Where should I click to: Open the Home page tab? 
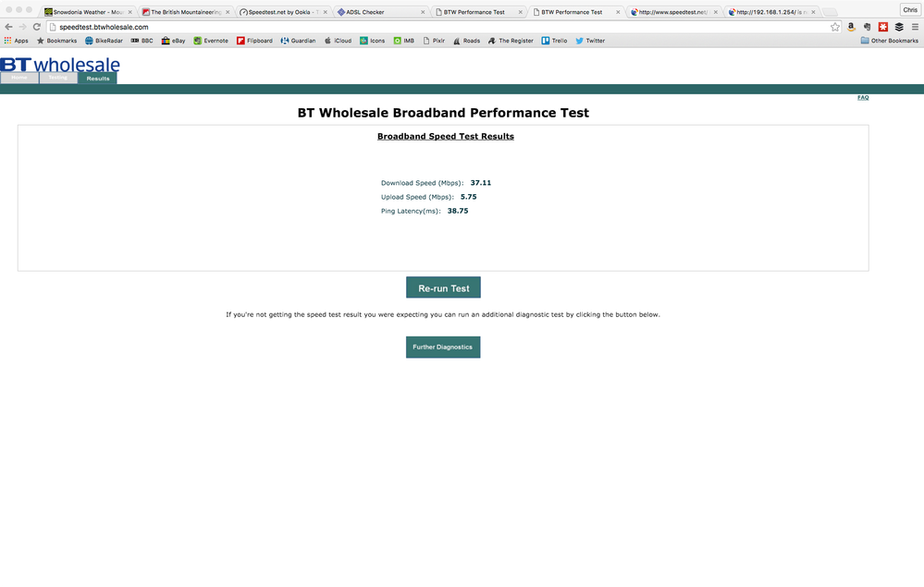(19, 79)
